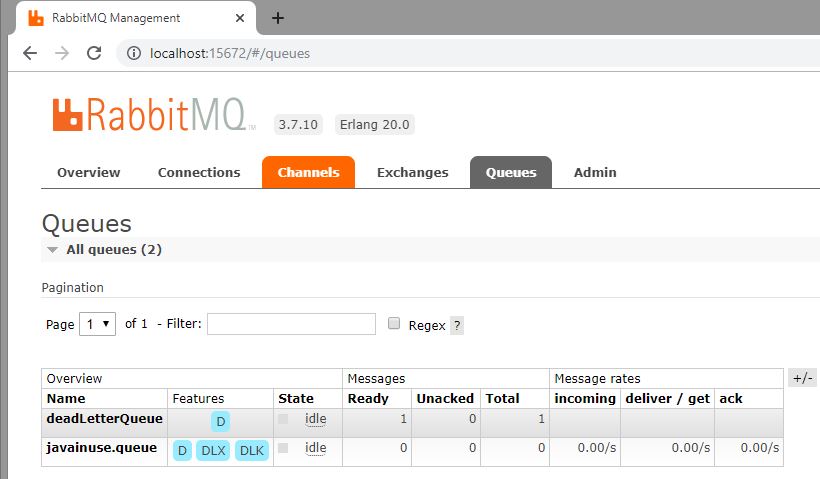Click the Regex help question mark
Viewport: 820px width, 479px height.
457,326
